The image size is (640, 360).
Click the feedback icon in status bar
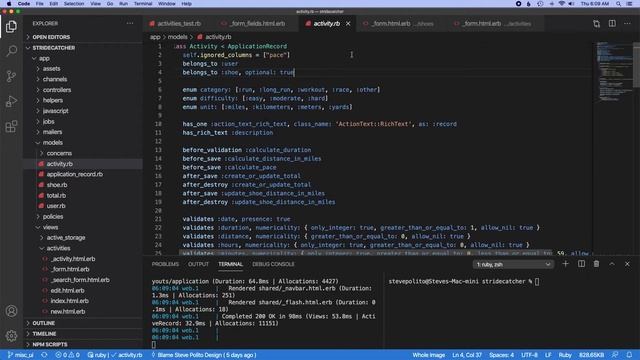615,355
